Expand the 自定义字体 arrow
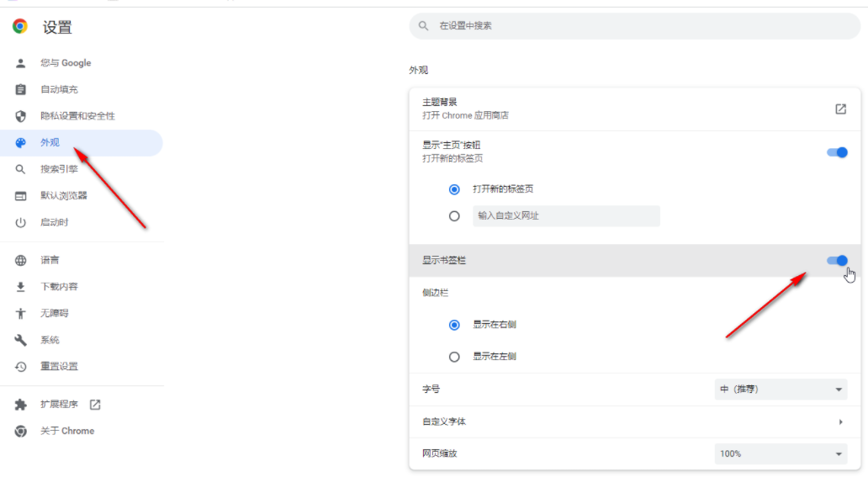 (x=840, y=422)
